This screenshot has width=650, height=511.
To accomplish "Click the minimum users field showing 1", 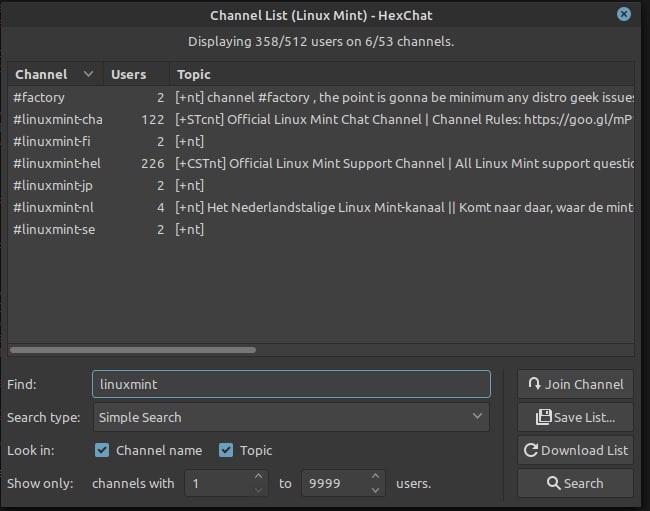I will (218, 483).
